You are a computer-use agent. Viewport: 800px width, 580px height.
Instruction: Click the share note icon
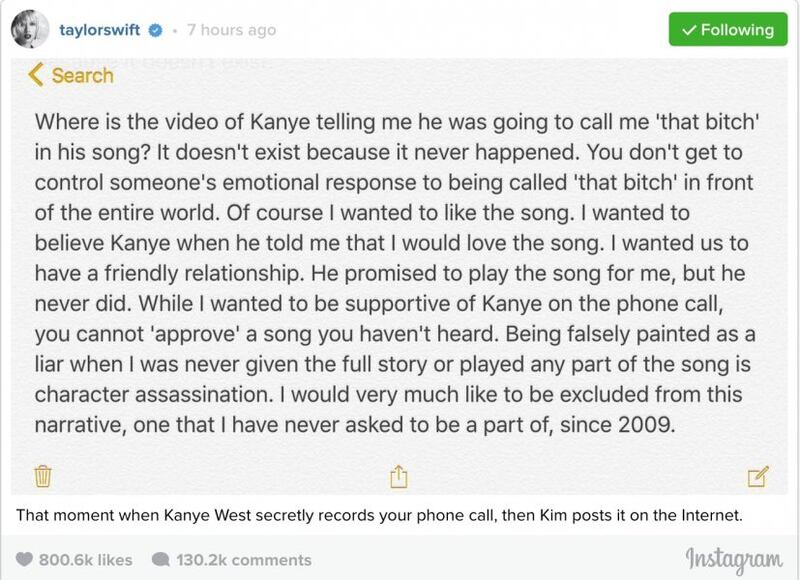point(399,476)
